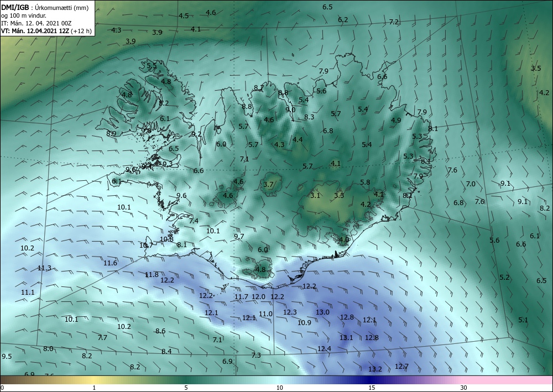Click the map value 9.7
553x392 pixels.
coord(239,236)
